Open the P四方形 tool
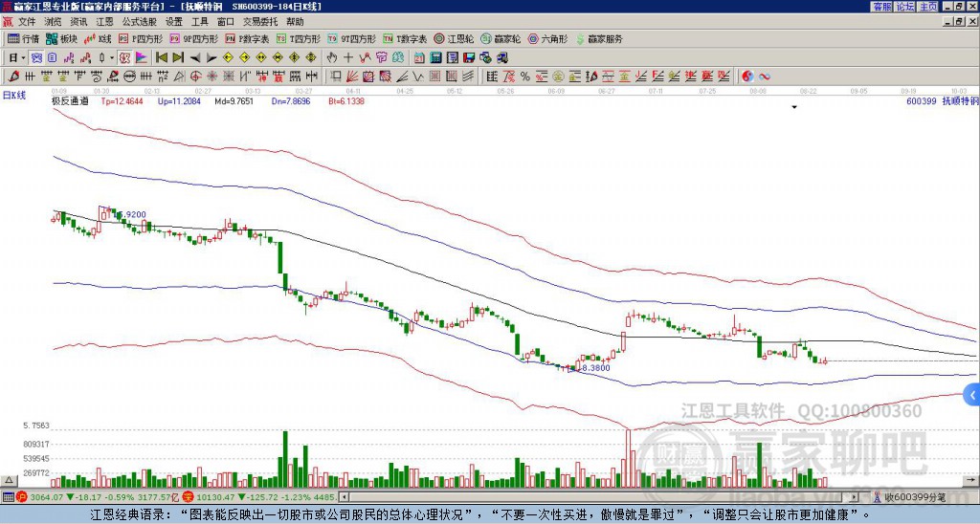Viewport: 980px width, 524px height. 141,38
